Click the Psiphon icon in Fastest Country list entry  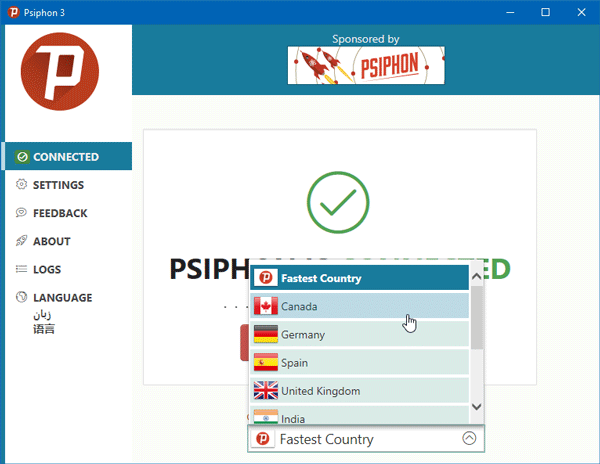266,278
